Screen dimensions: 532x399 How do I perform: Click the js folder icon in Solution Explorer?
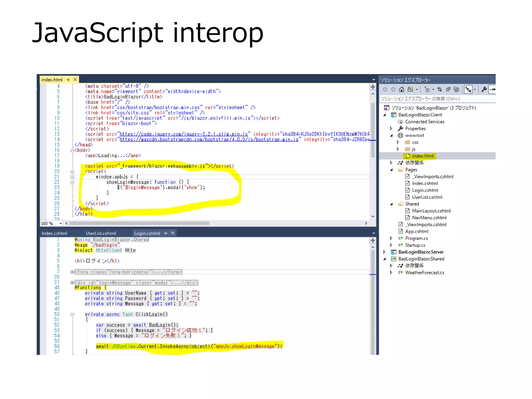click(408, 149)
